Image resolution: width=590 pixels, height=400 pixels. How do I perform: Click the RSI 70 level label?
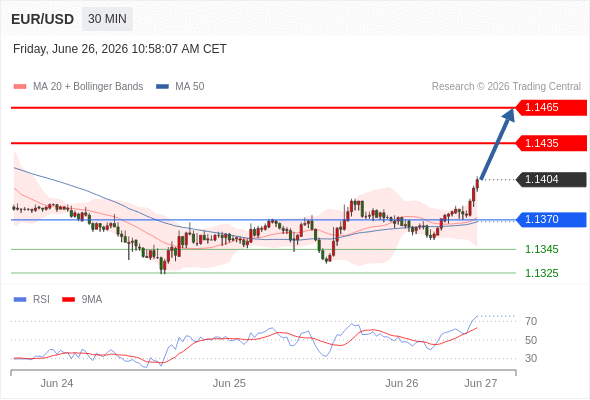pos(531,321)
